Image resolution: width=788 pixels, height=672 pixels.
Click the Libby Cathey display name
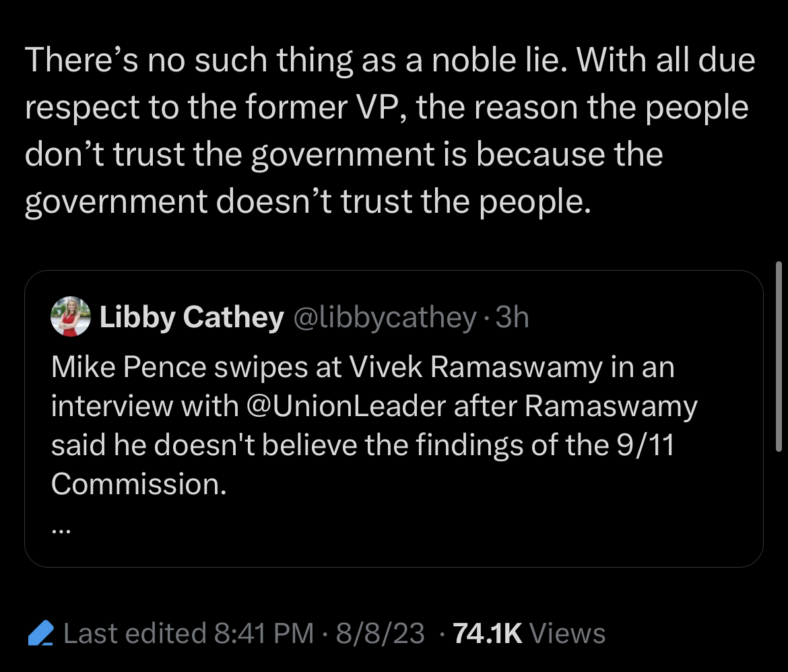(x=192, y=317)
